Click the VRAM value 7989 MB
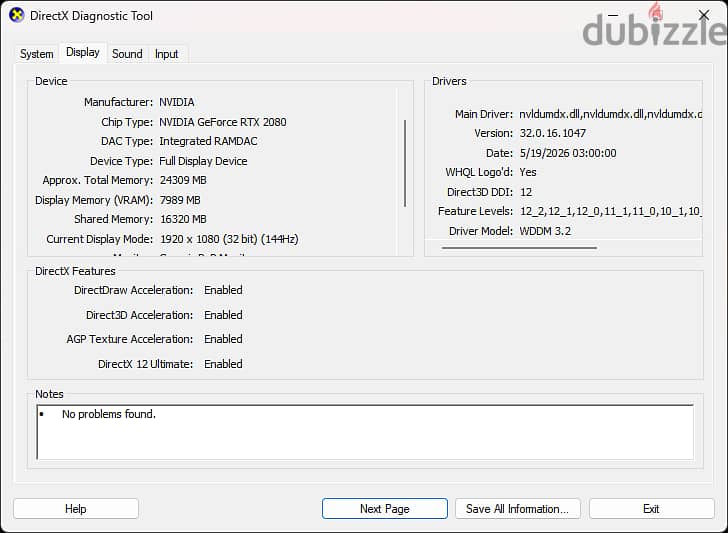The image size is (728, 533). [180, 200]
